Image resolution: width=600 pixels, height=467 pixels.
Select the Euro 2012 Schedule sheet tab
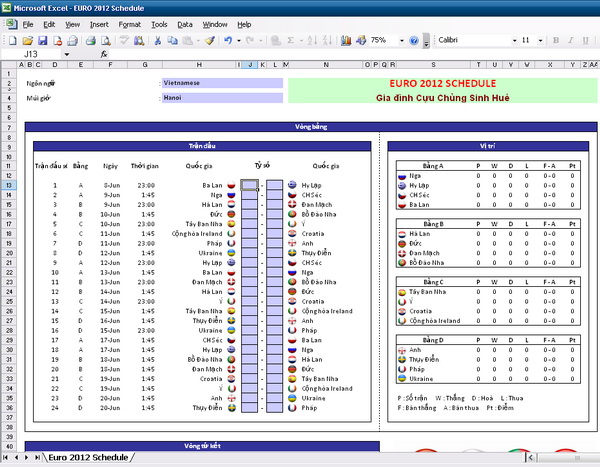(87, 457)
